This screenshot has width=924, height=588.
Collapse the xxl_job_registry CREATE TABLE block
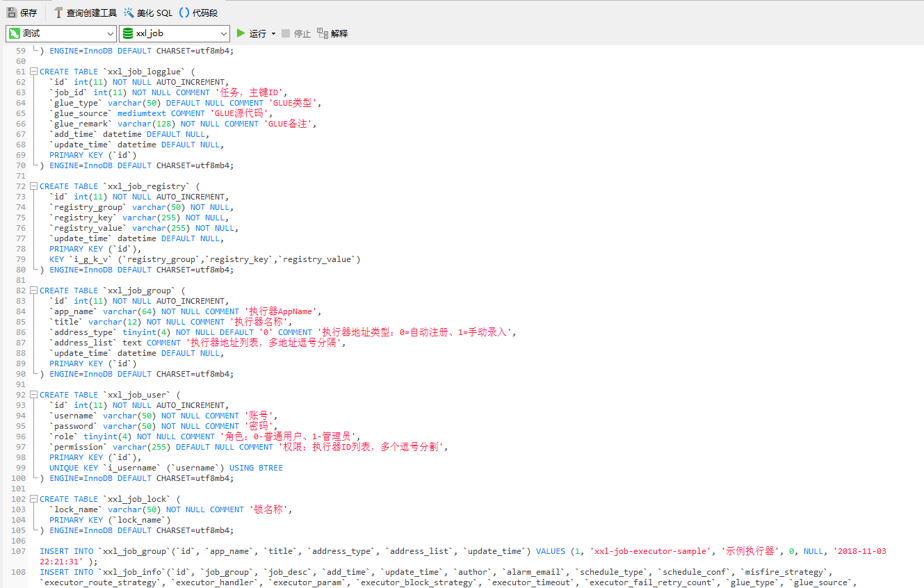pyautogui.click(x=33, y=186)
